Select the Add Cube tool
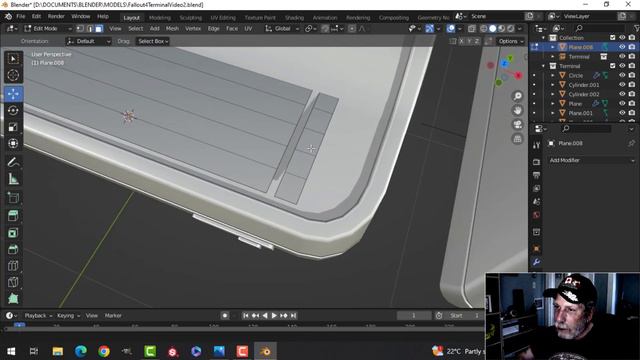 tap(13, 198)
